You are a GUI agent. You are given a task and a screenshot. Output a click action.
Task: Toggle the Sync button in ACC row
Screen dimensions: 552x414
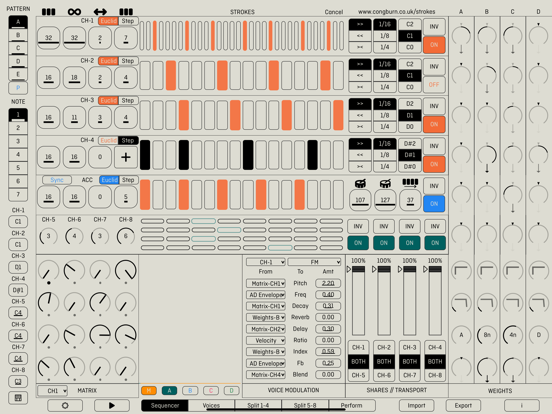point(57,180)
